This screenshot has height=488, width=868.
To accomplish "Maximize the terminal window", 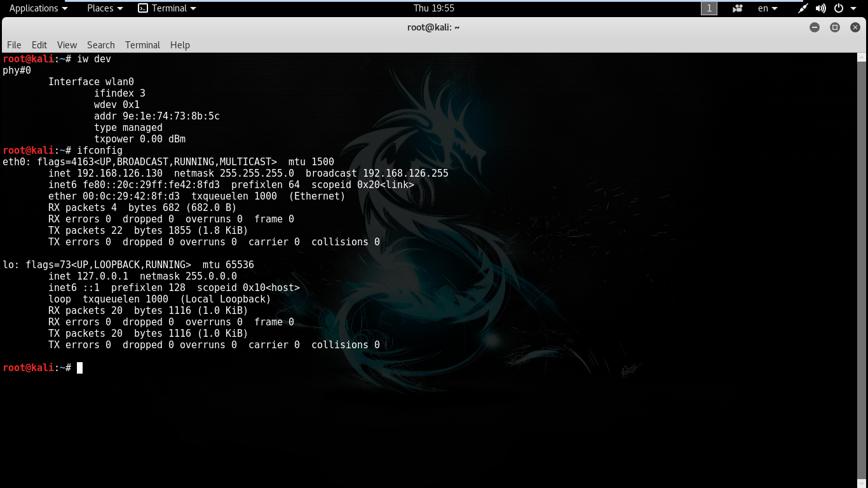I will (835, 27).
